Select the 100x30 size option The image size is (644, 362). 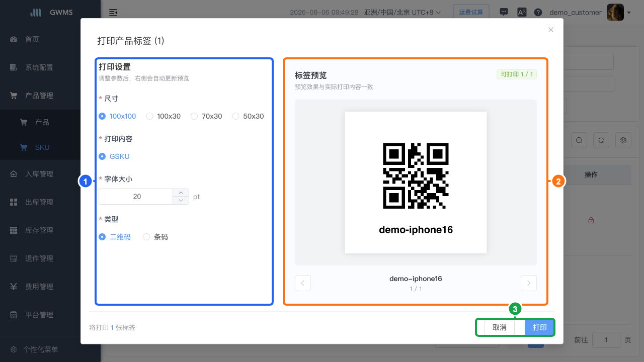point(163,116)
